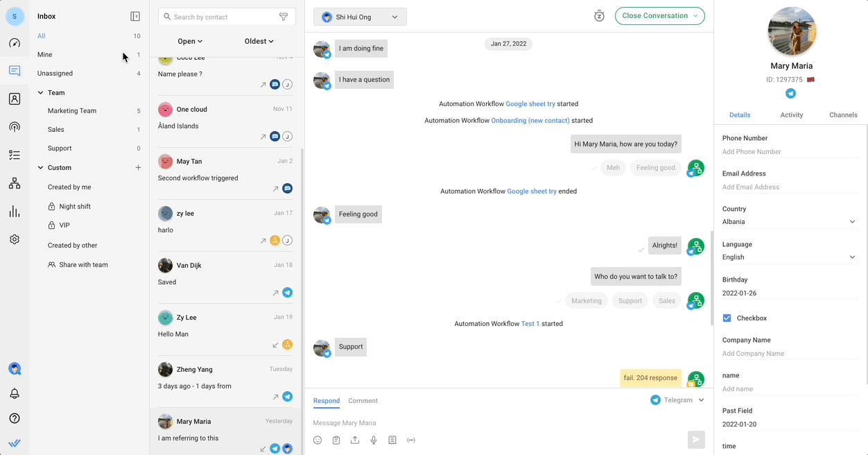Untick the Checkbox field in contact details

tap(727, 318)
